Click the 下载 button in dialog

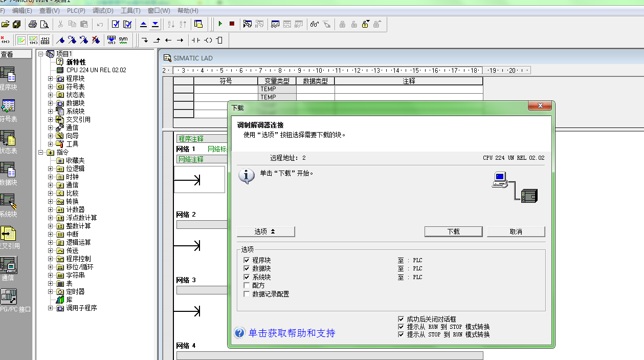453,231
